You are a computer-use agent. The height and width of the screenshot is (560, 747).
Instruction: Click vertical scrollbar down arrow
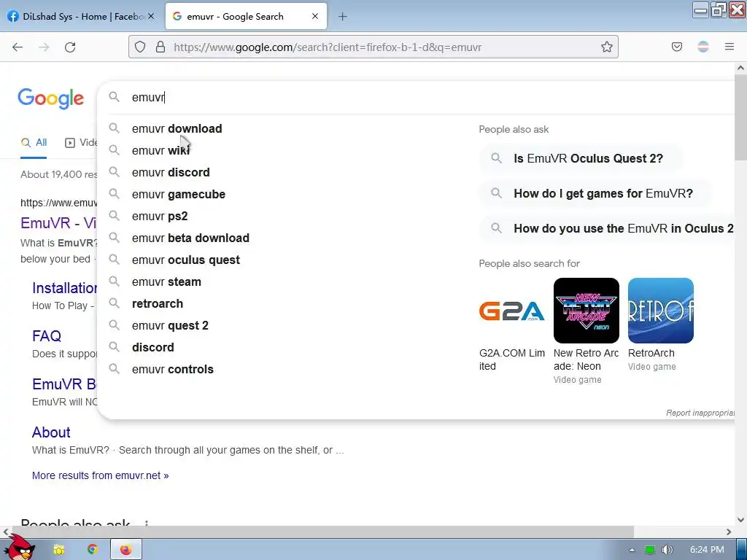point(740,520)
